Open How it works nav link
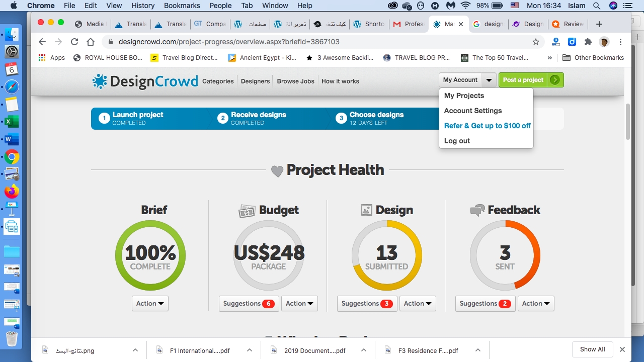 (340, 81)
